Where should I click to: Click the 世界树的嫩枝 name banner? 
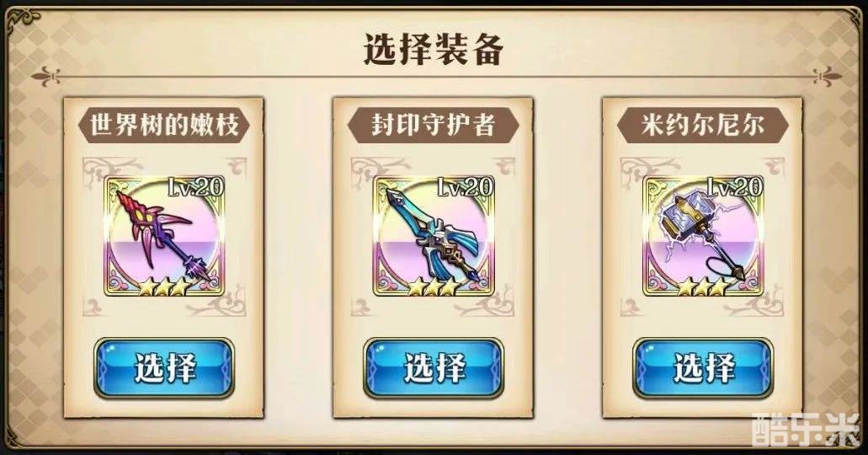164,125
